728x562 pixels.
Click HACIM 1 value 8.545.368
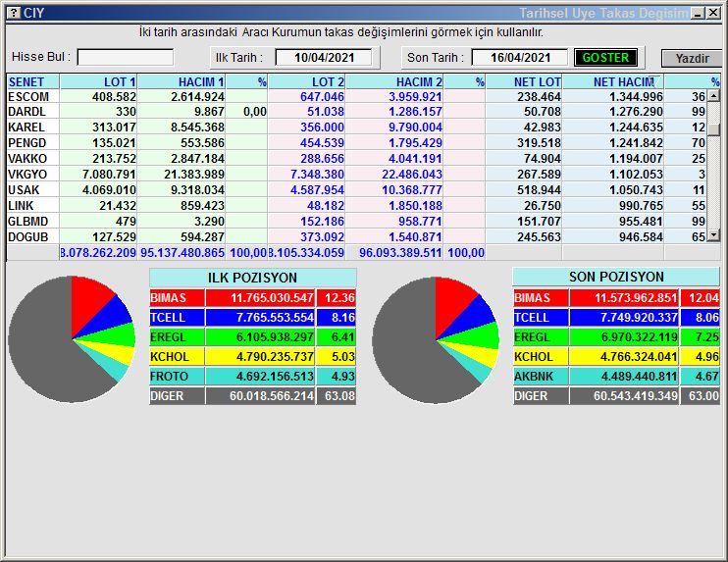[197, 128]
